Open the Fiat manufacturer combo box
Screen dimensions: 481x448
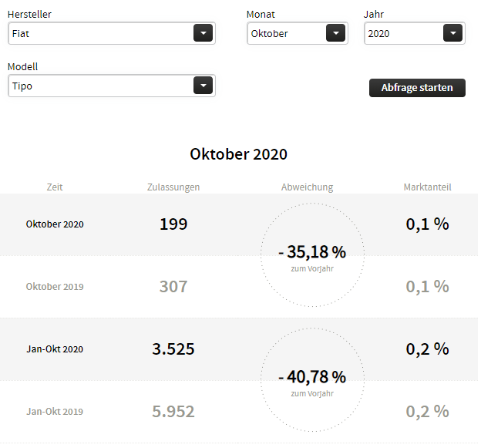click(x=100, y=33)
